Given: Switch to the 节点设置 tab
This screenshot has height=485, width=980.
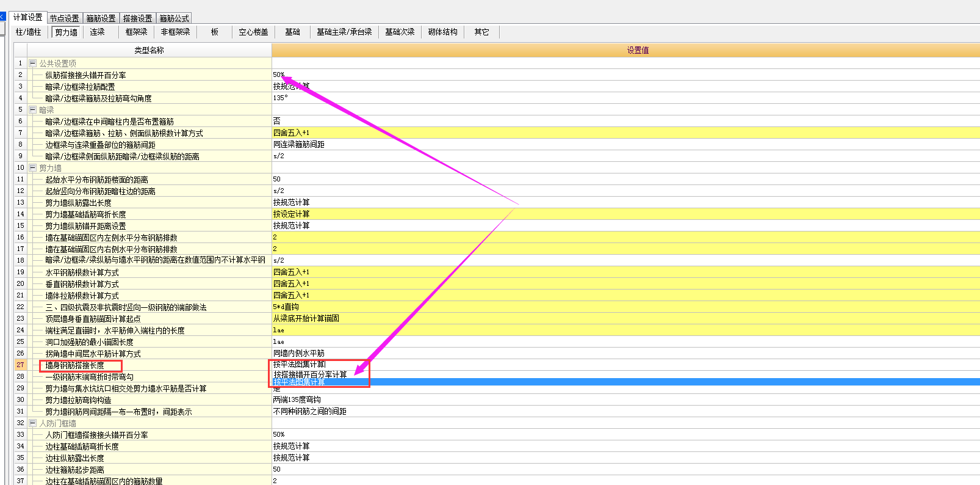Looking at the screenshot, I should [x=65, y=18].
